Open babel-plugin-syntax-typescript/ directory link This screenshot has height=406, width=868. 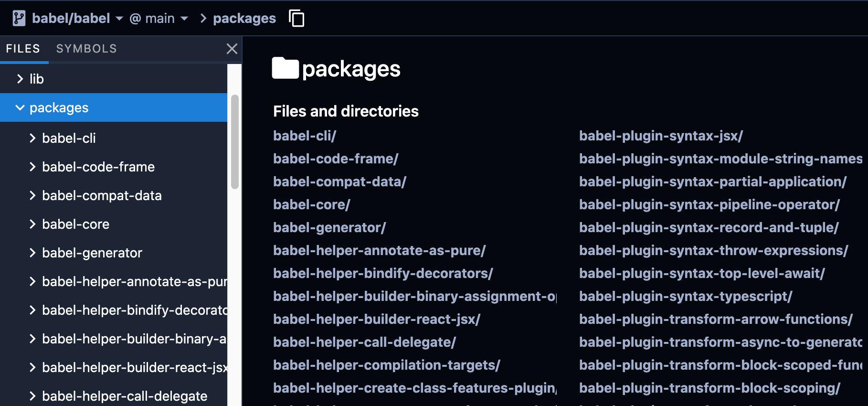686,297
